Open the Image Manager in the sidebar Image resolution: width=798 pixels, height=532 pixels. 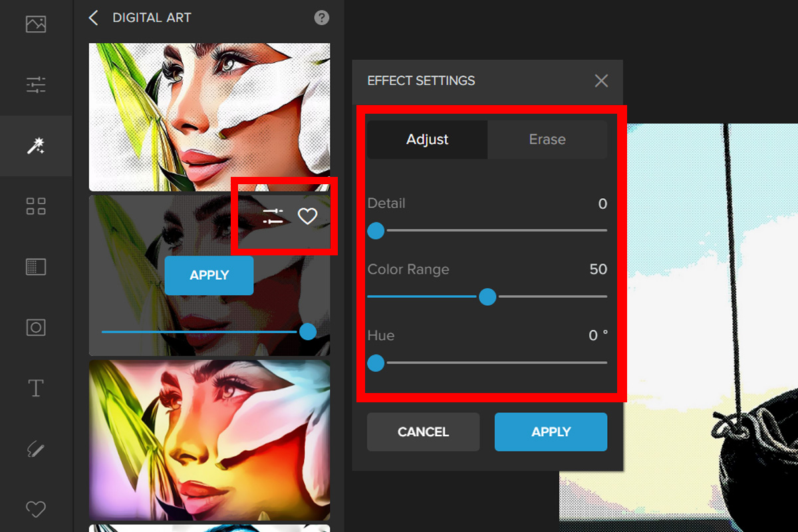[x=35, y=25]
